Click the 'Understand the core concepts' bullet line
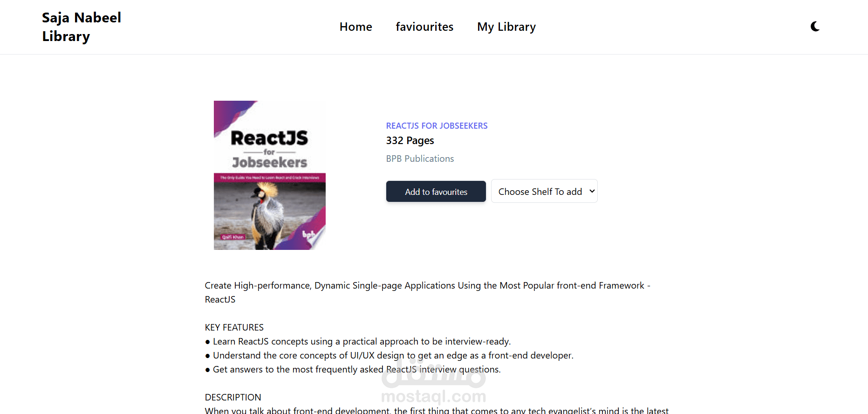 pyautogui.click(x=389, y=355)
